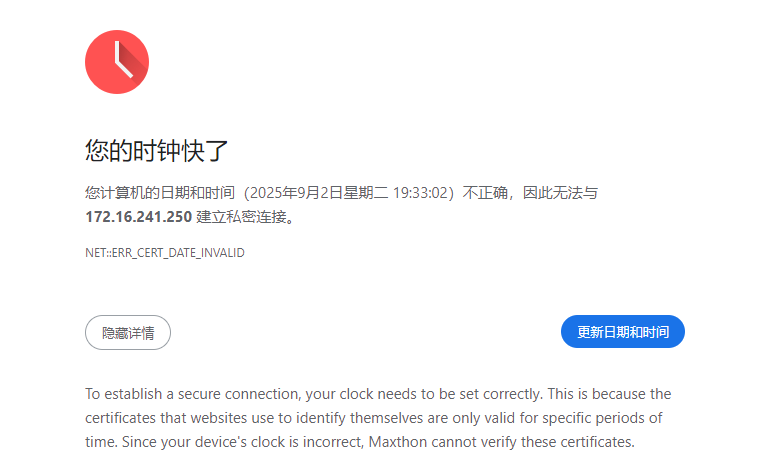Open date settings via 更新日期和时间 button

pyautogui.click(x=623, y=332)
